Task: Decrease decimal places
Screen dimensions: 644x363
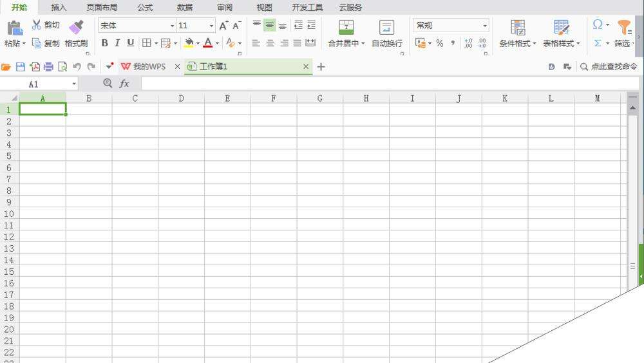Action: pos(482,42)
